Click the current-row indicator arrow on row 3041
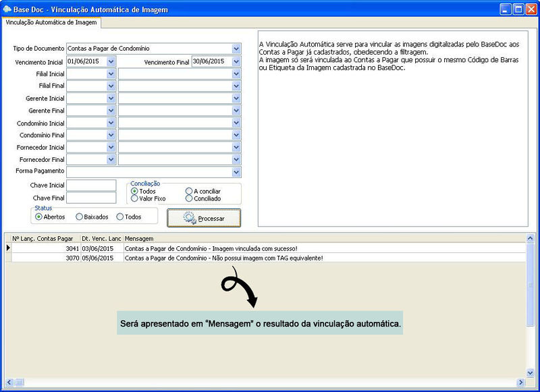This screenshot has width=540, height=392. click(8, 248)
